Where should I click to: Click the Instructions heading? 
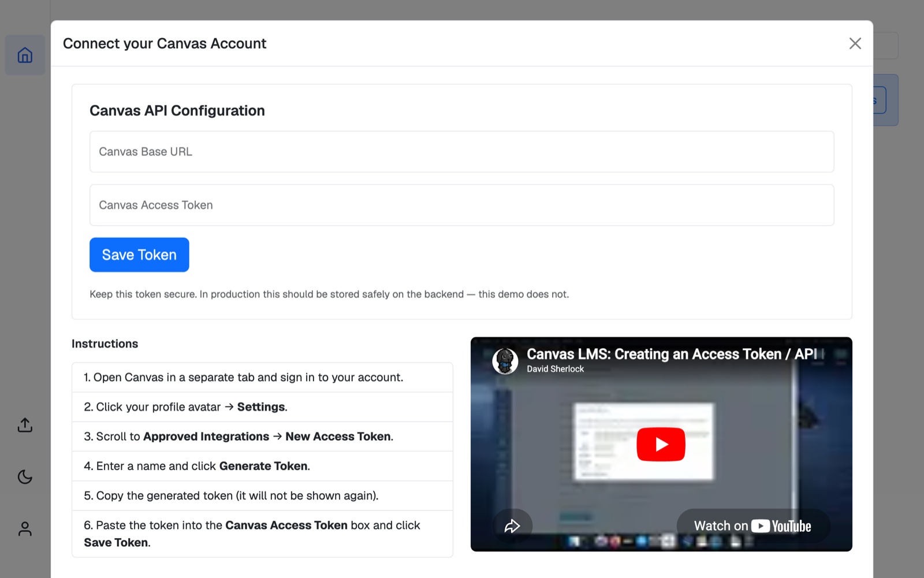[x=105, y=344]
